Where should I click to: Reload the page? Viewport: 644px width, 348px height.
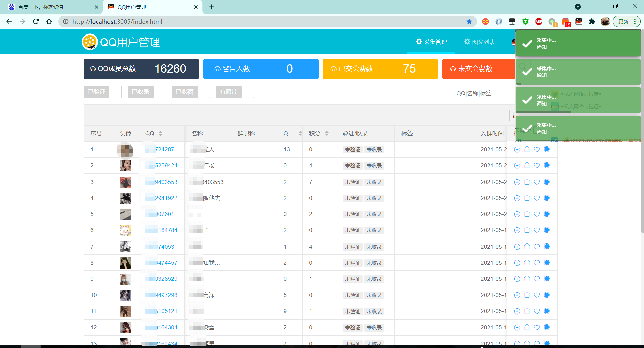(36, 22)
